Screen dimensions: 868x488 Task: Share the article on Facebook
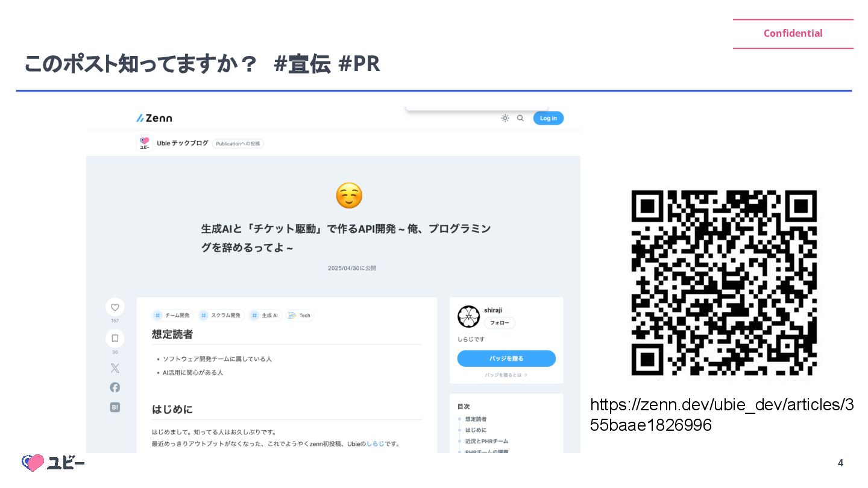tap(115, 387)
